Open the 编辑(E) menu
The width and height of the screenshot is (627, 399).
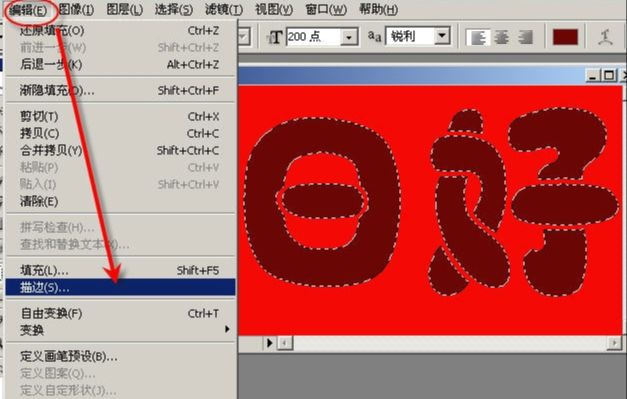[x=29, y=10]
